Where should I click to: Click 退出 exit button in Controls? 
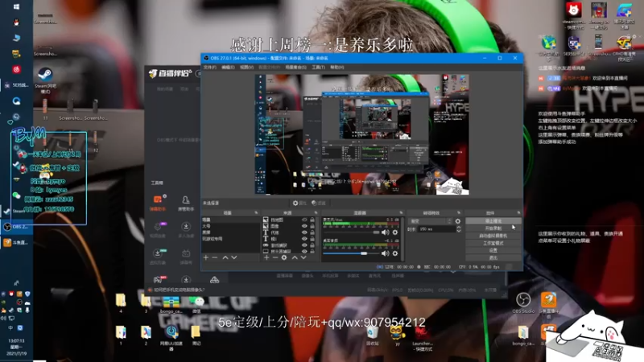[493, 257]
